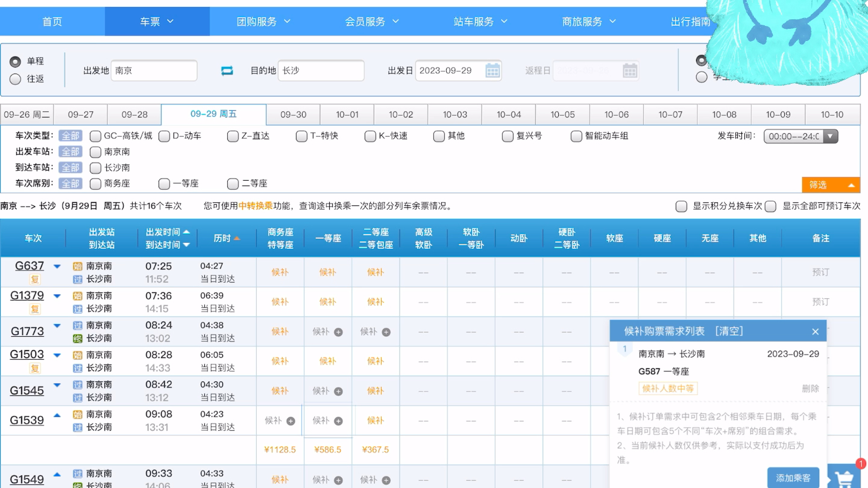Image resolution: width=868 pixels, height=488 pixels.
Task: Expand G1379 train details arrow
Action: click(57, 296)
